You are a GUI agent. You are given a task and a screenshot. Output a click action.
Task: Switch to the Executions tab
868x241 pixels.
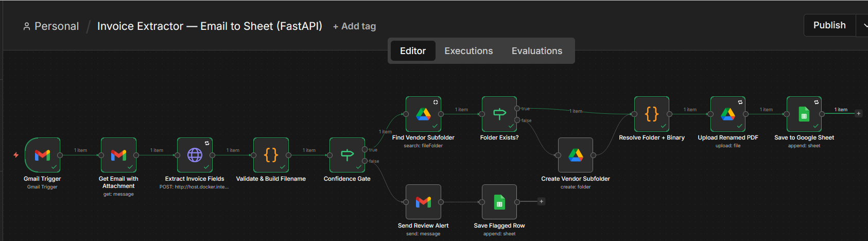pyautogui.click(x=468, y=51)
